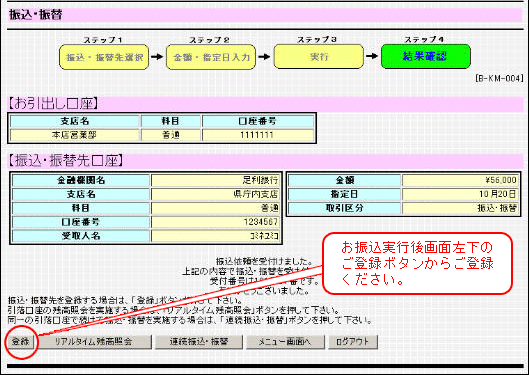Click step 3 実行 box

pyautogui.click(x=318, y=57)
